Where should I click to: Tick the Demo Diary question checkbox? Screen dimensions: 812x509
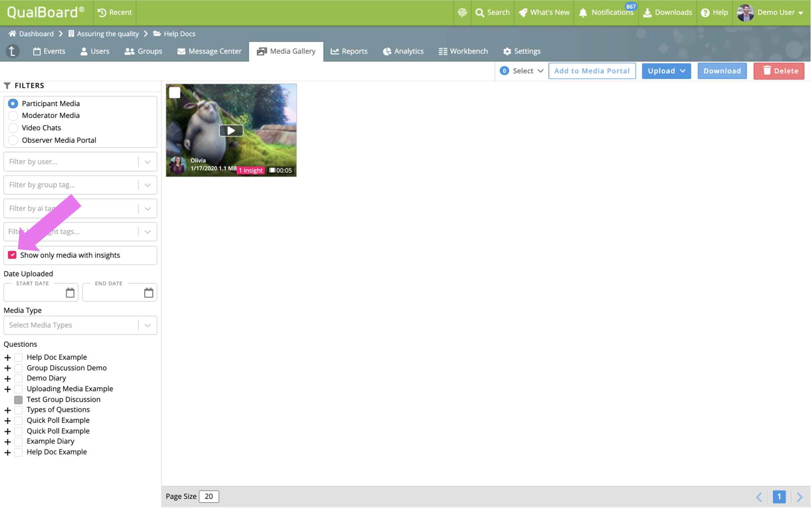(x=18, y=378)
